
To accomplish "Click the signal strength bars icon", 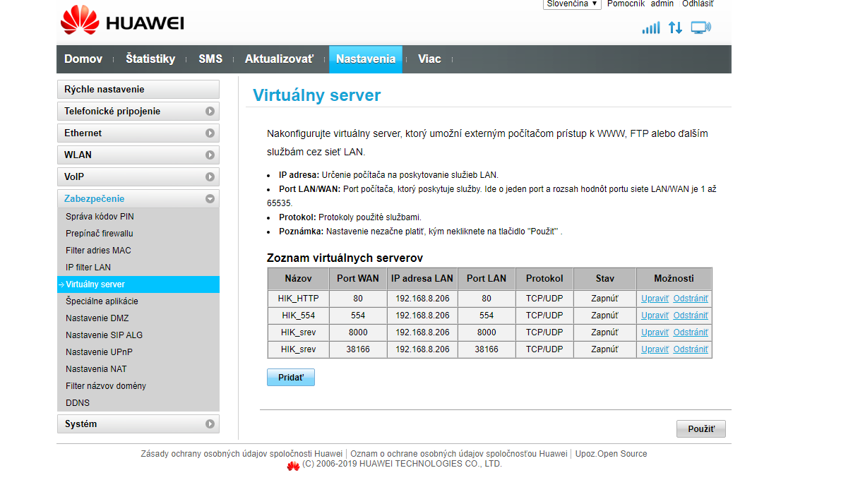I will click(650, 28).
